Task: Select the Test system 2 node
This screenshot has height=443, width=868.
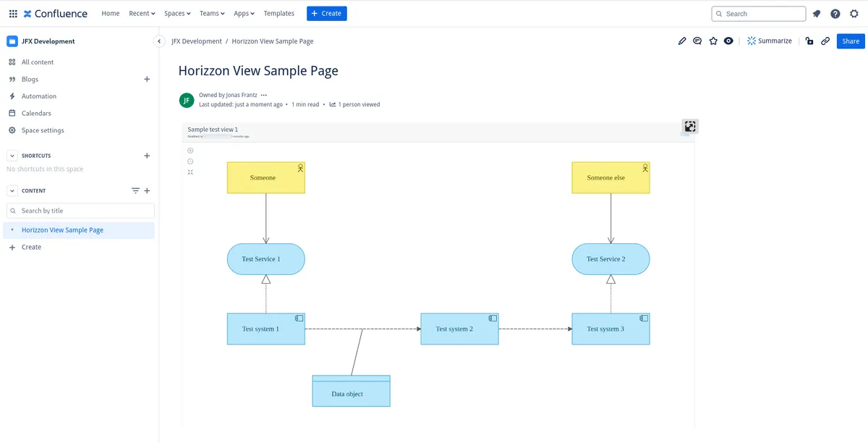Action: [x=459, y=329]
